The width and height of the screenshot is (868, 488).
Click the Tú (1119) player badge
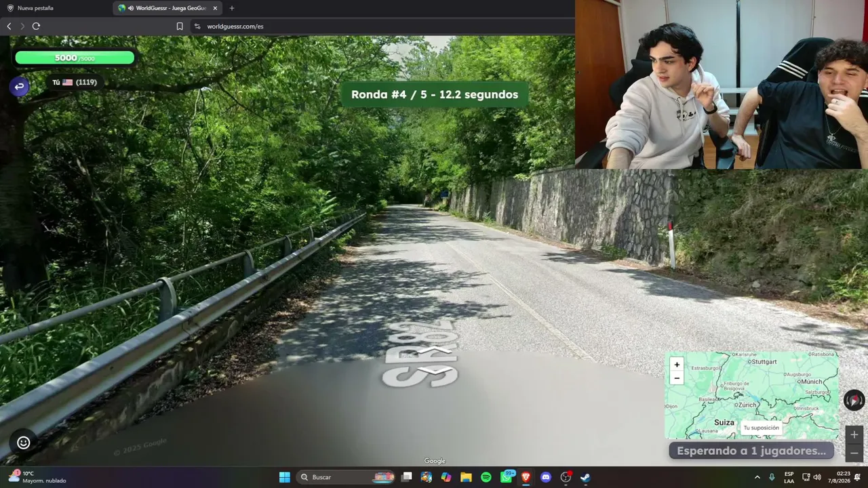75,82
